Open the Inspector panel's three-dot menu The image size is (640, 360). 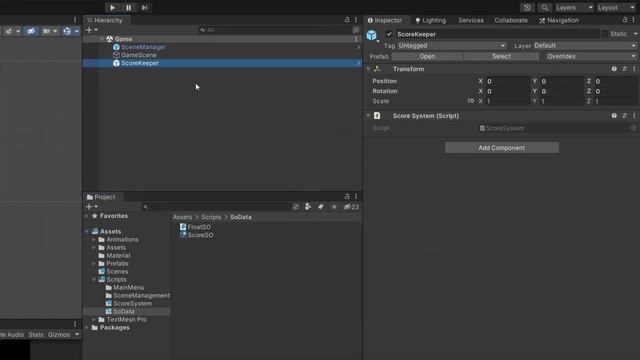[x=634, y=20]
